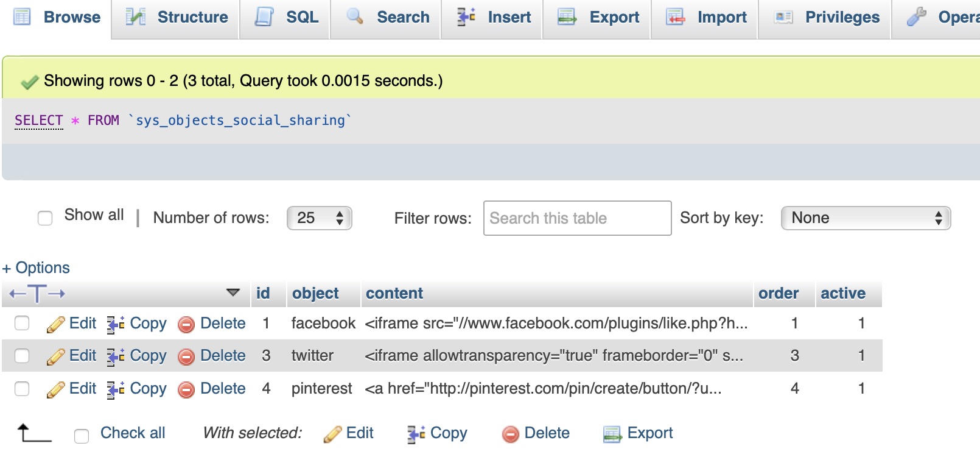Click the SELECT keyword link in the query
This screenshot has height=457, width=980.
click(x=39, y=120)
